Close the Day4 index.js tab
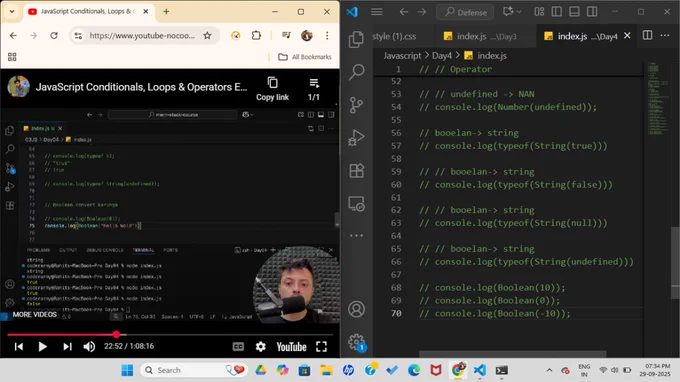The image size is (680, 382). pyautogui.click(x=627, y=36)
